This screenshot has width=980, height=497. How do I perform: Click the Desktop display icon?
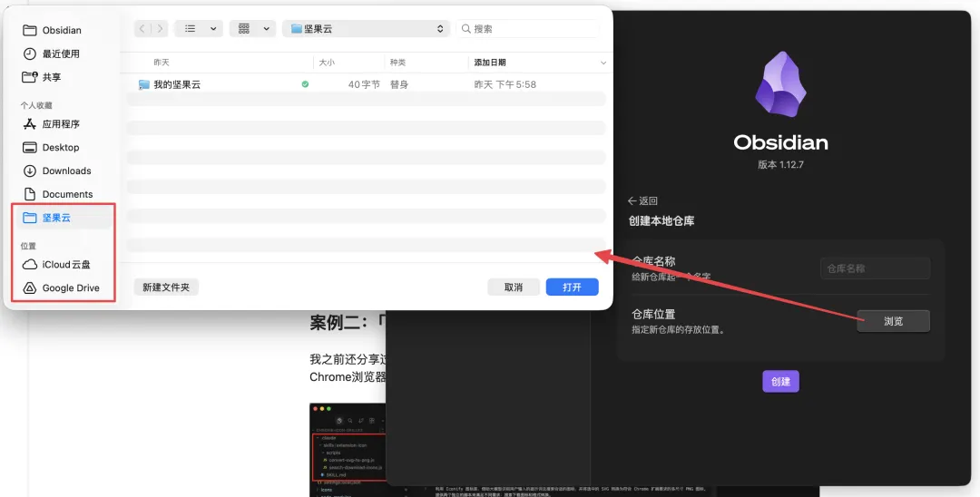(x=29, y=147)
